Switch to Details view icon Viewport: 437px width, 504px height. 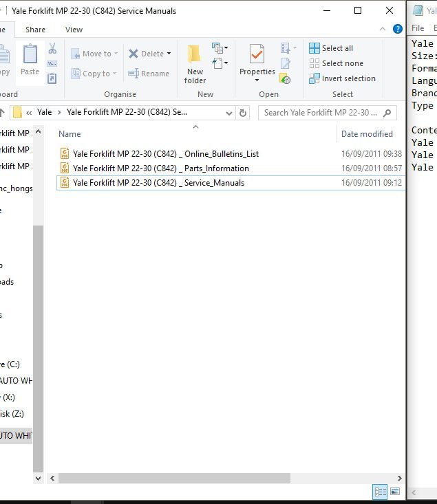[380, 492]
